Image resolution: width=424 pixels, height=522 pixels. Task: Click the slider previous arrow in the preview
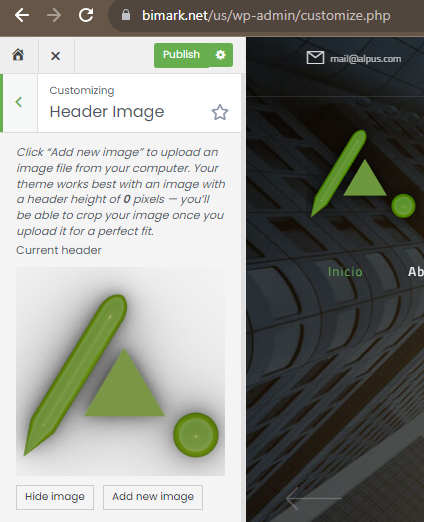(x=314, y=499)
